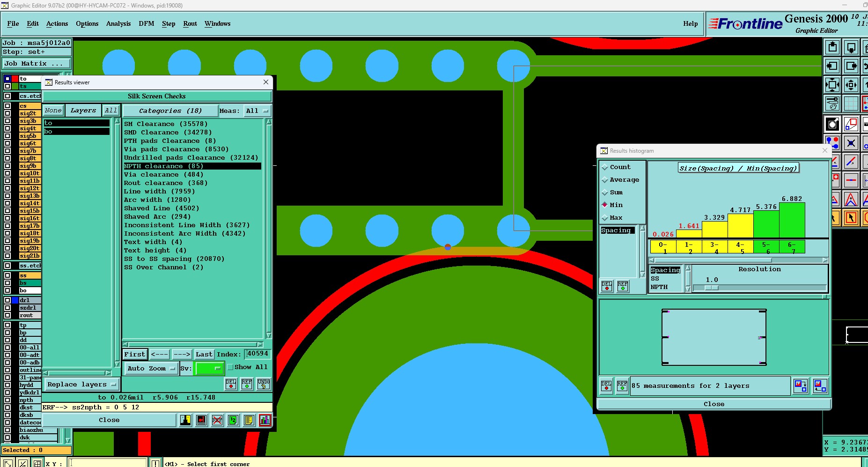Click the red triangle chevron tool icon
868x467 pixels.
pos(851,200)
